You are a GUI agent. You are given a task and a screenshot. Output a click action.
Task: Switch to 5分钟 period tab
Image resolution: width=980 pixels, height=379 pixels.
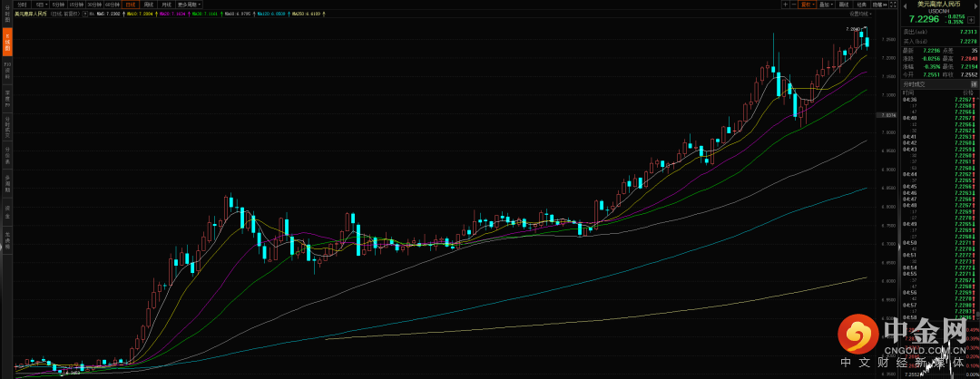click(x=58, y=5)
